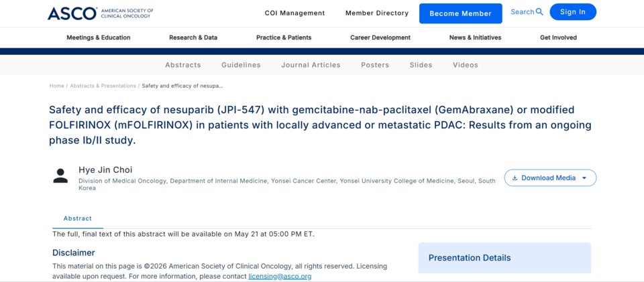Open the Career Development menu
This screenshot has height=282, width=644.
point(380,38)
